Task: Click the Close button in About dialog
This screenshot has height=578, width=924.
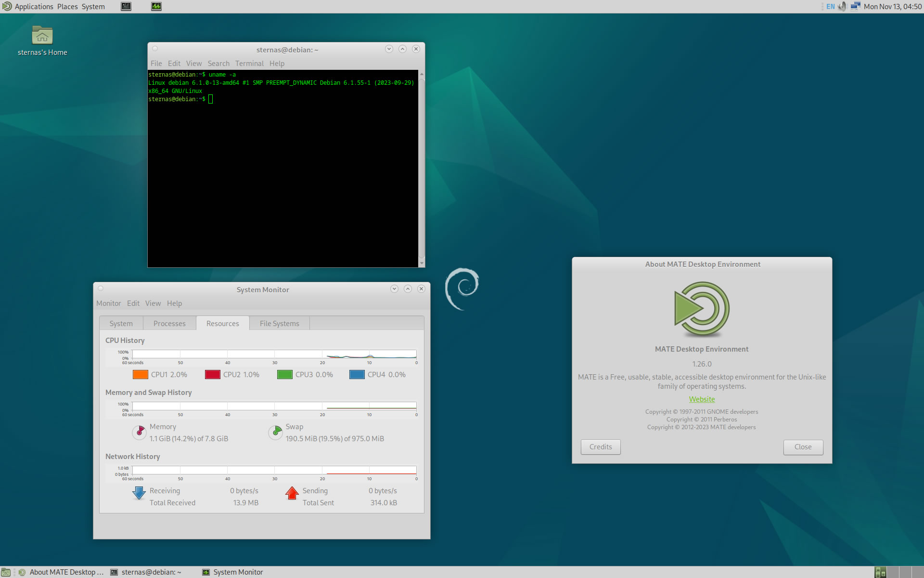Action: coord(803,447)
